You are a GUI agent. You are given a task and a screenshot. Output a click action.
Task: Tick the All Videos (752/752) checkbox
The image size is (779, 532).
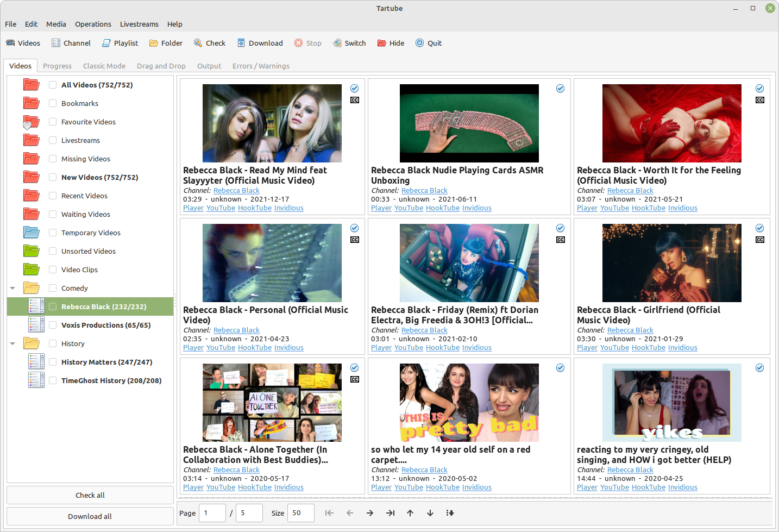tap(53, 85)
